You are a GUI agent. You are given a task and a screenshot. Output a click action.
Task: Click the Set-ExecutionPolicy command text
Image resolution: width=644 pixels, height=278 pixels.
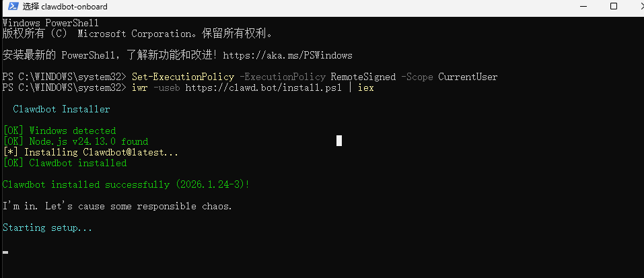click(183, 77)
